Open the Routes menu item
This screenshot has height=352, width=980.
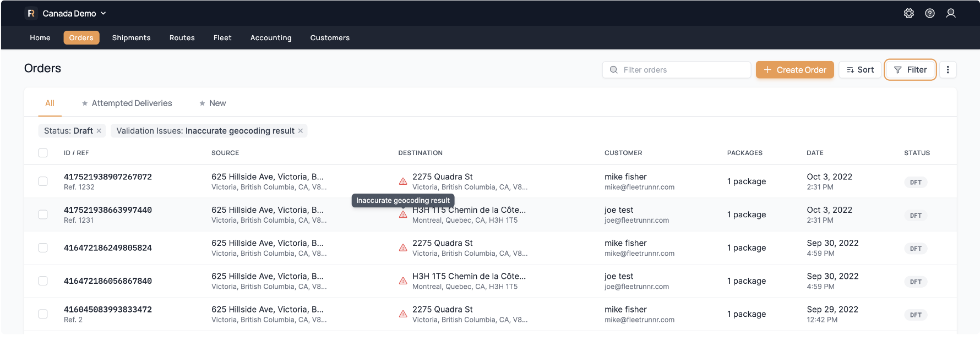[182, 38]
